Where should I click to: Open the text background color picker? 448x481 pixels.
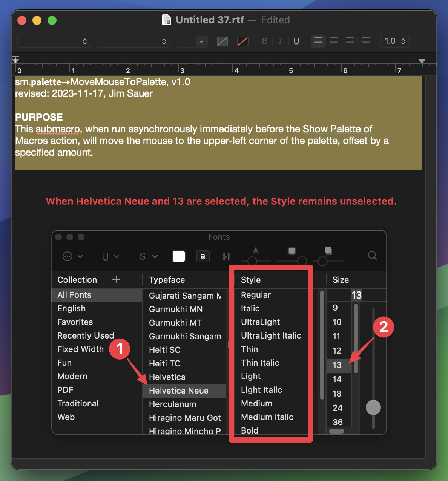pos(243,41)
